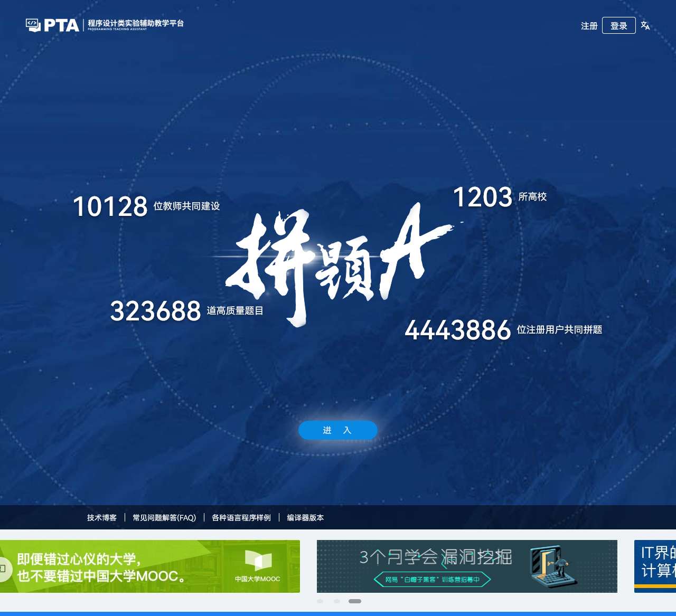Open the partially shown IT界 banner
This screenshot has height=616, width=676.
(x=655, y=566)
